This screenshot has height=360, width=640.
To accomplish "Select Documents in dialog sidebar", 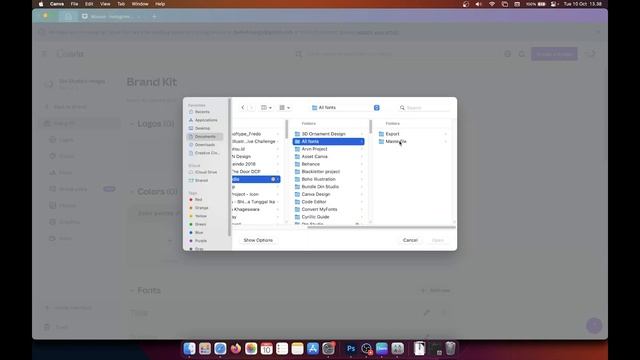I will 205,136.
